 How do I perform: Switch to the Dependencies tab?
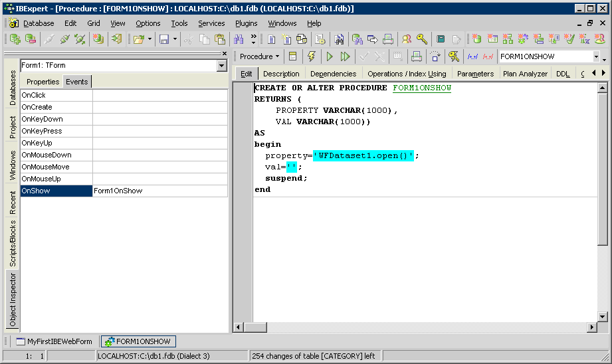[333, 74]
